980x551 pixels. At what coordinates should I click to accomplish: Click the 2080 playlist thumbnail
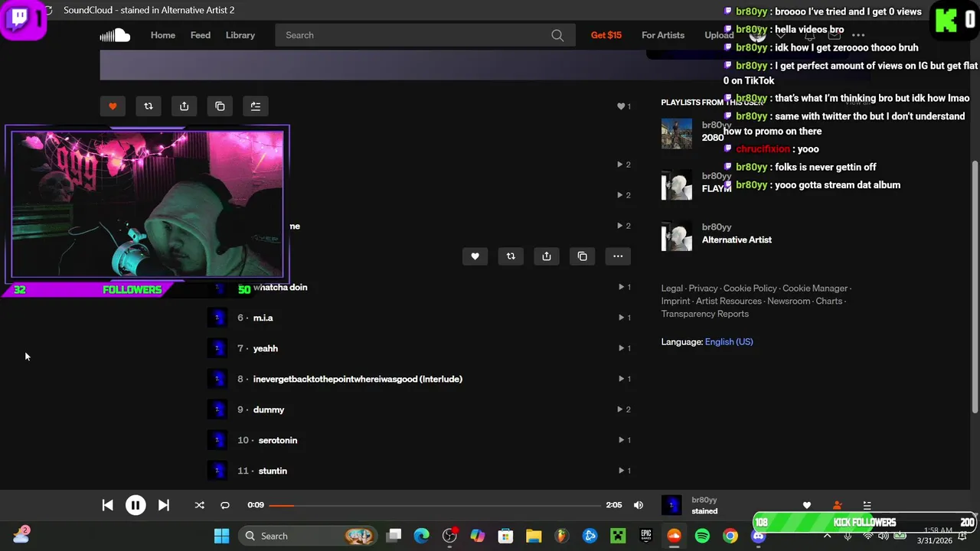click(x=677, y=134)
